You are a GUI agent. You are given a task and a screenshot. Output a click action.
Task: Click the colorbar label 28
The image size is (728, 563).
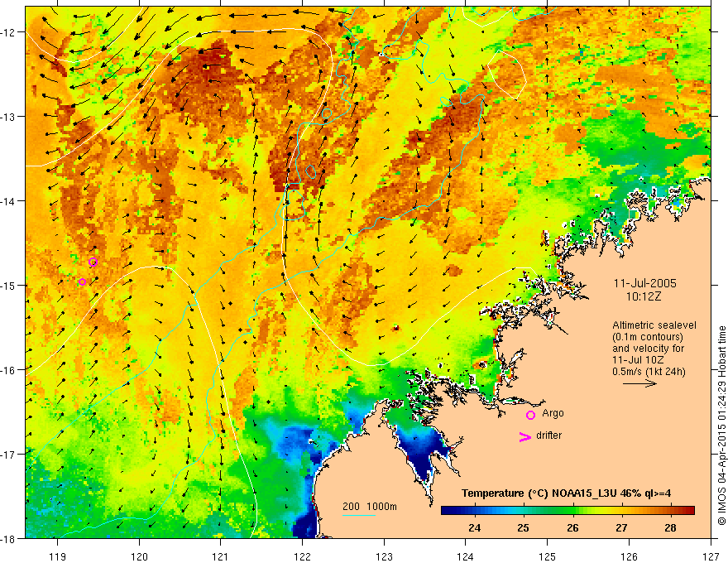[x=670, y=528]
